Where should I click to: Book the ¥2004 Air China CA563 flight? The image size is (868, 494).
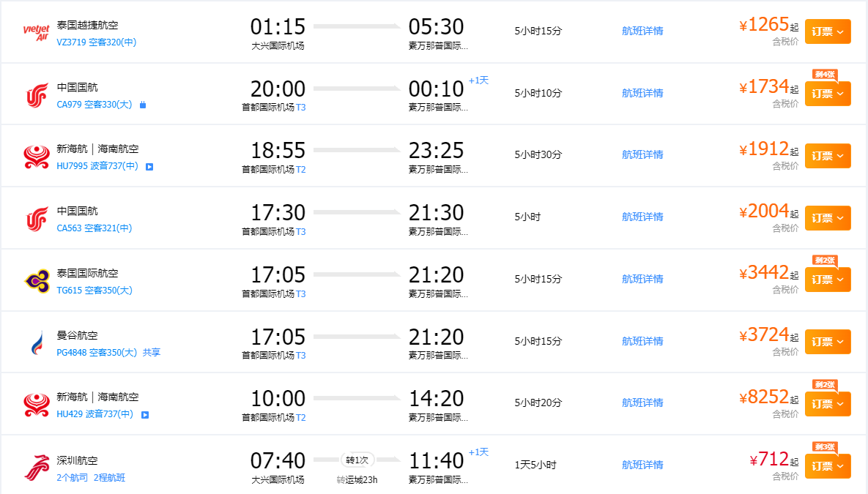point(828,218)
